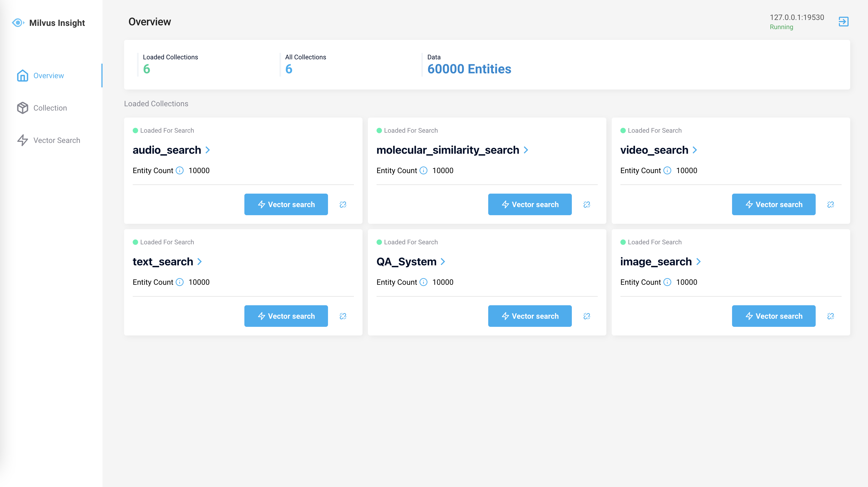Screen dimensions: 868x487
Task: Click the Overview home icon in sidebar
Action: pos(23,76)
